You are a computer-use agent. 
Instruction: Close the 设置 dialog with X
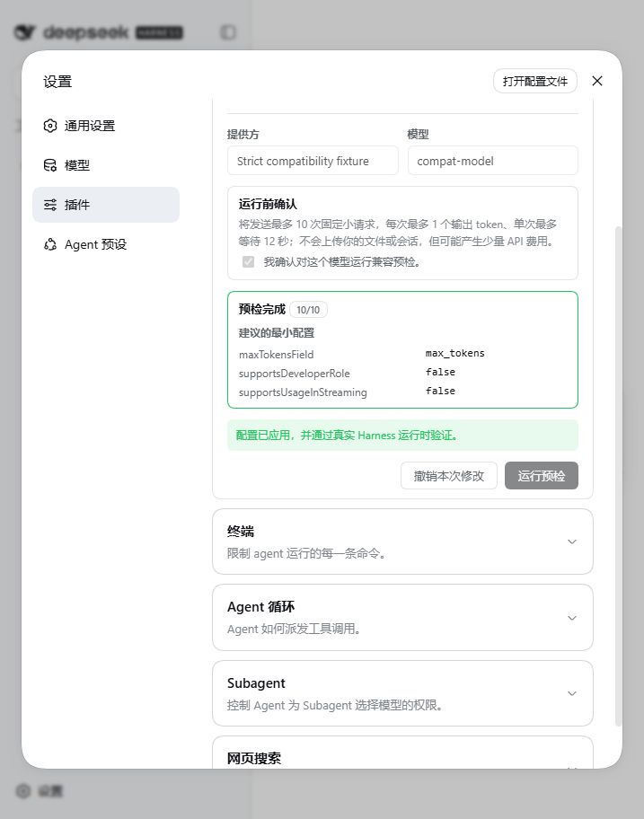[597, 81]
